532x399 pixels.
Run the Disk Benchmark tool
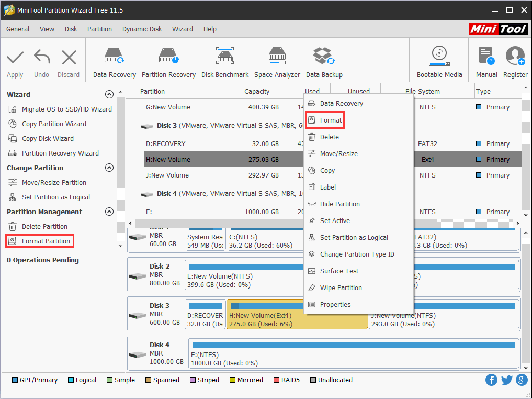(225, 60)
